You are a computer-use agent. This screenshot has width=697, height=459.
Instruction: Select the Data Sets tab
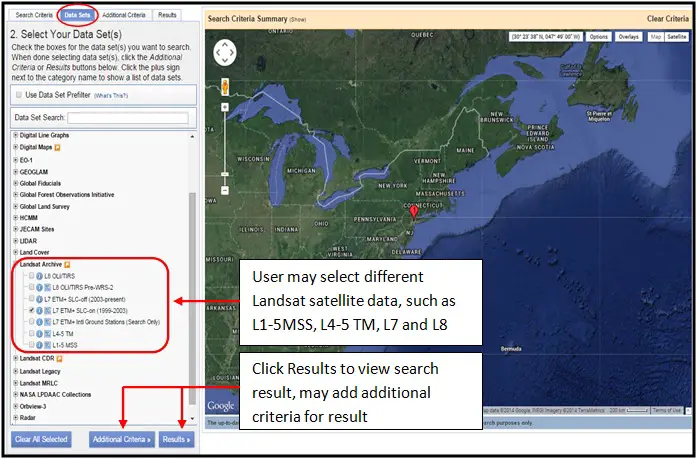[x=77, y=15]
